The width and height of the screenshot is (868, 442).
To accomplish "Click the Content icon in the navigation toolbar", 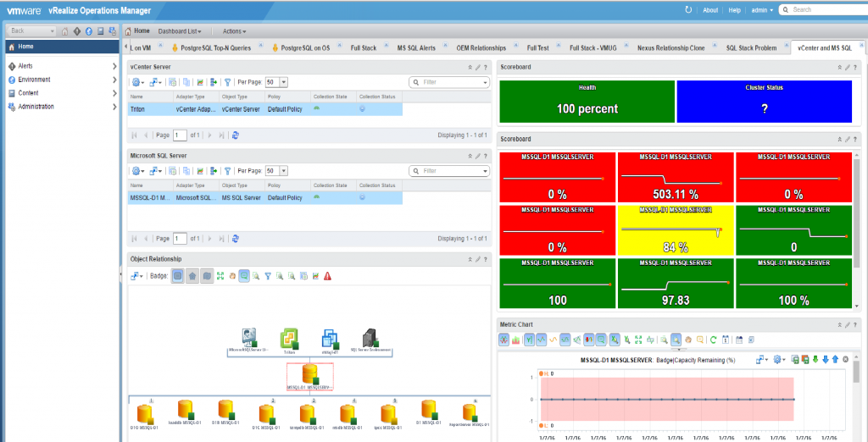I will click(101, 31).
